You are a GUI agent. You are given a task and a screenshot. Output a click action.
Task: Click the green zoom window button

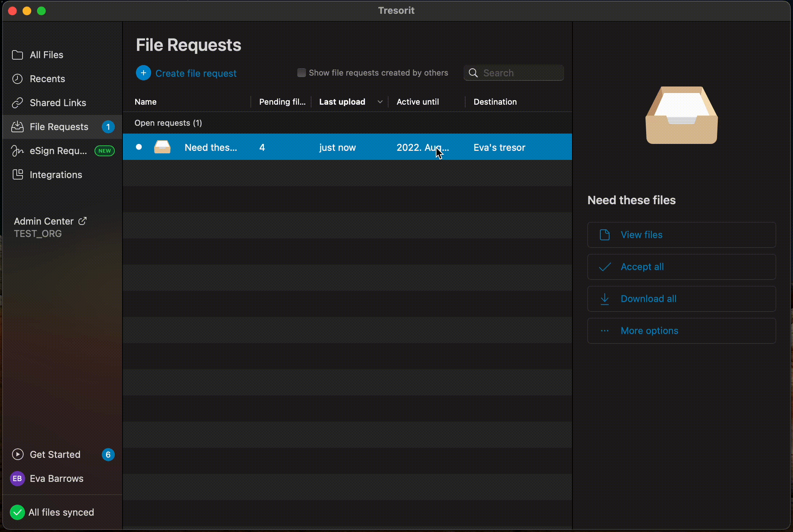click(x=41, y=11)
